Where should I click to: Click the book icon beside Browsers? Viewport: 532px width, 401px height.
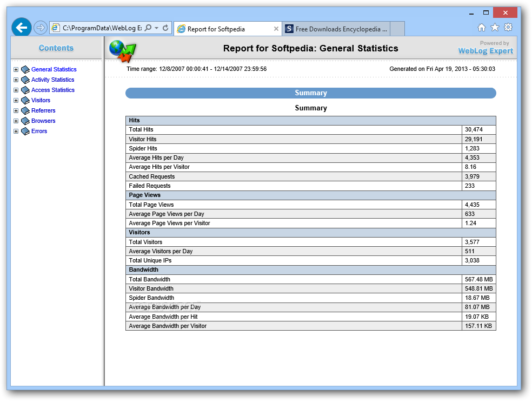(25, 121)
